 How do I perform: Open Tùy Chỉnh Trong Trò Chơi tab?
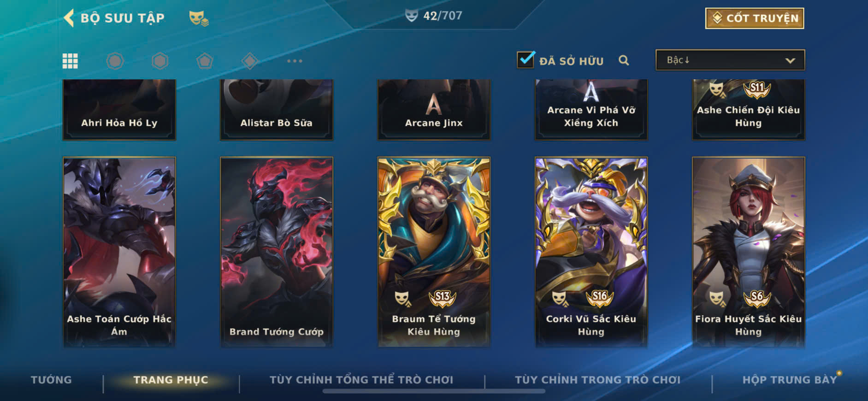pos(597,380)
